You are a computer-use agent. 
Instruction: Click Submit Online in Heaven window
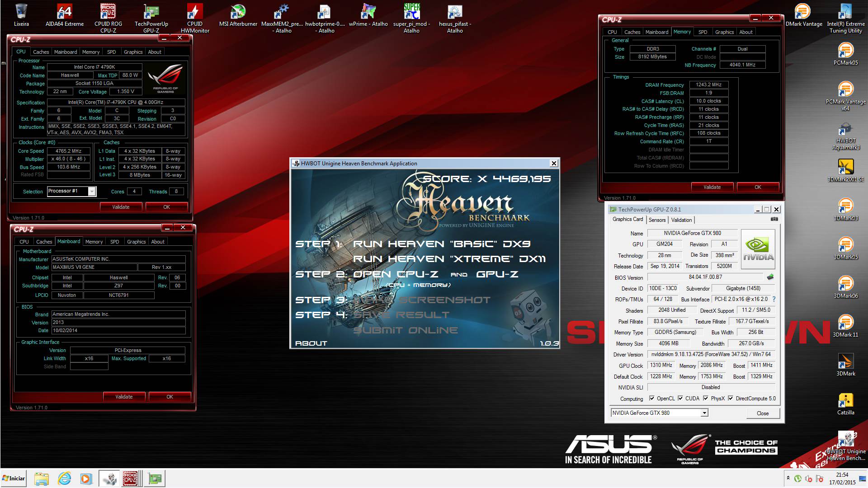405,330
